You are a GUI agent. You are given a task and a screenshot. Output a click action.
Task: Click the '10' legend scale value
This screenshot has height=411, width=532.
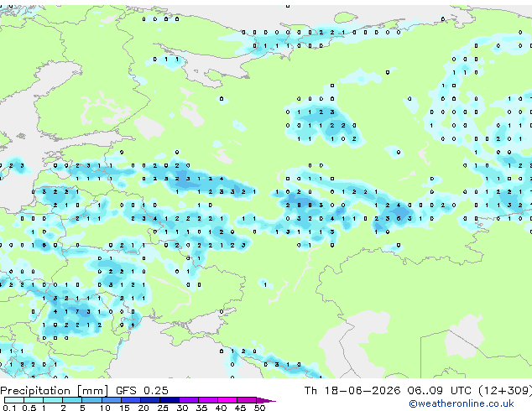(105, 408)
